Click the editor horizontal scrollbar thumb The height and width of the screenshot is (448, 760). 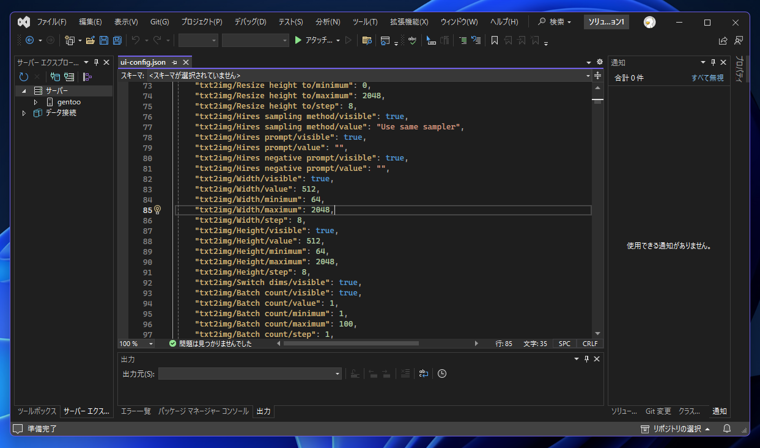coord(351,343)
